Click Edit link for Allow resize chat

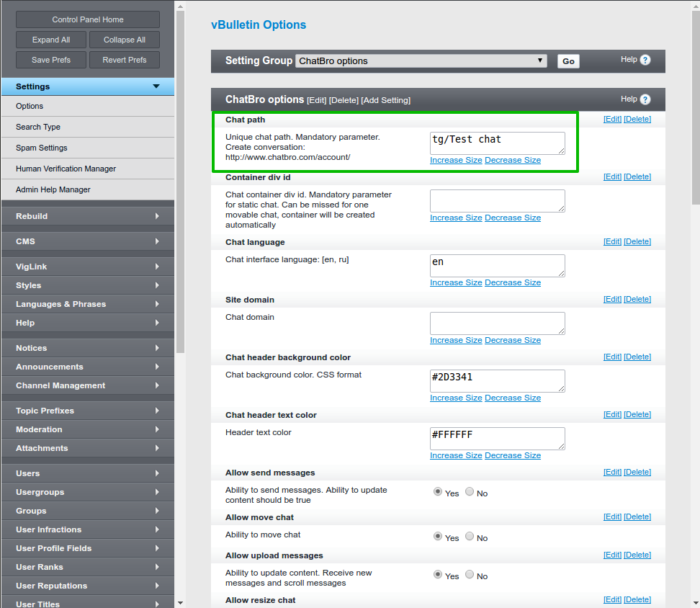point(612,599)
